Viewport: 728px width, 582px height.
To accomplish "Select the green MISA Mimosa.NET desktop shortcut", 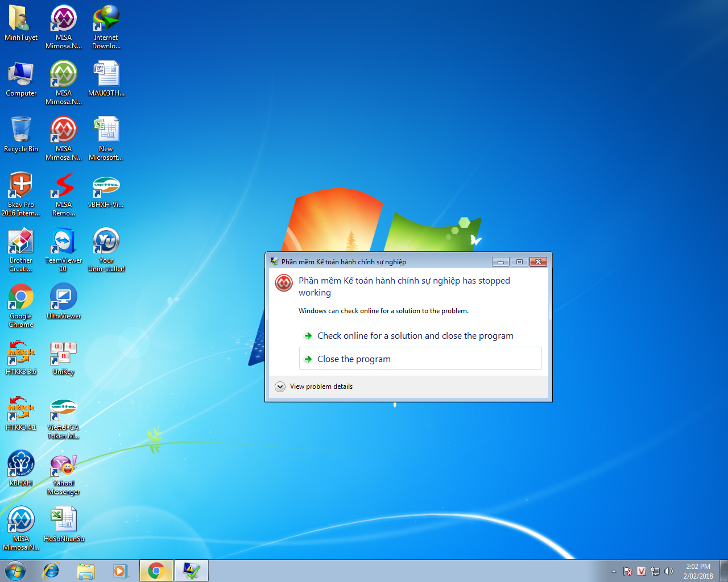I will point(64,82).
